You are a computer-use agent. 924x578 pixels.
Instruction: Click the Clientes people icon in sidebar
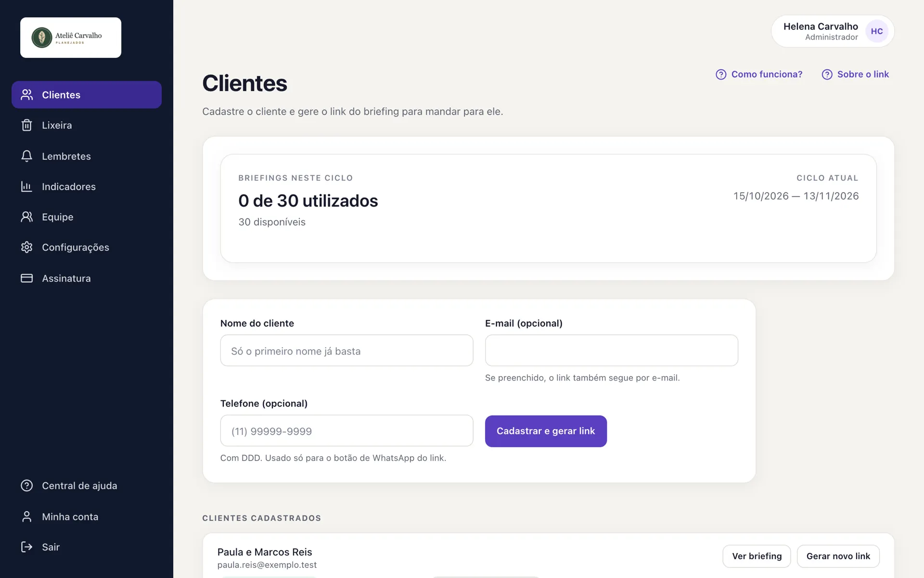point(27,95)
